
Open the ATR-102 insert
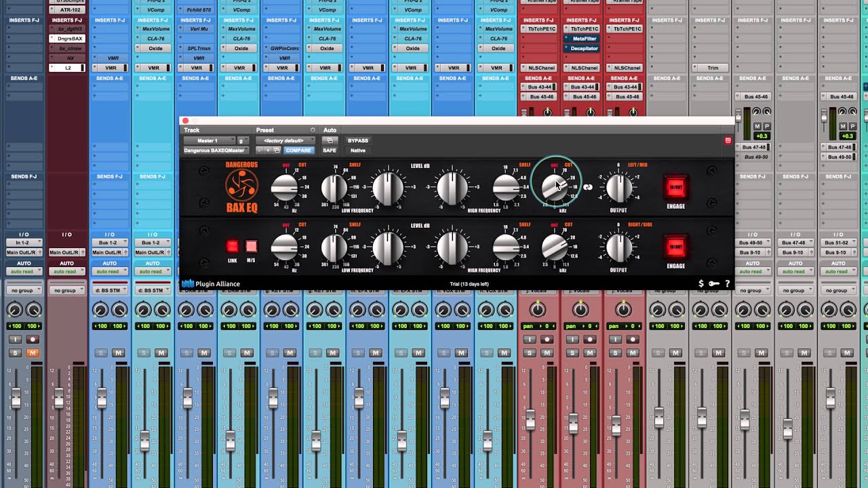point(66,10)
